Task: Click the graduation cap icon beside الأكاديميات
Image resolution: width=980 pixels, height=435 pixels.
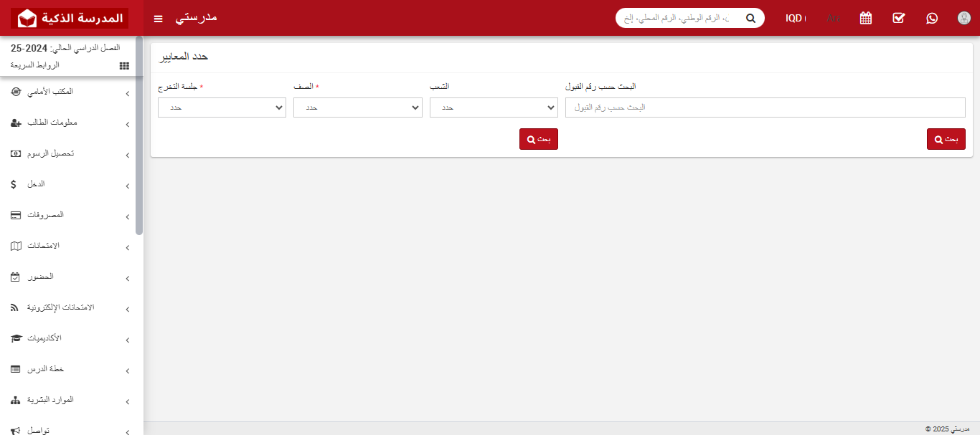Action: (x=14, y=338)
